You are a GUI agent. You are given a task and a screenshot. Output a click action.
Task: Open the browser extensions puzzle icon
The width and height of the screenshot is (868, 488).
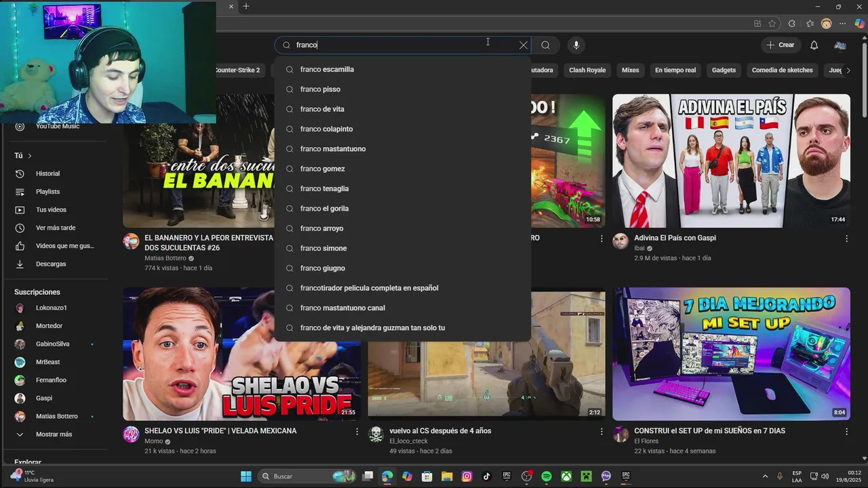(x=791, y=24)
